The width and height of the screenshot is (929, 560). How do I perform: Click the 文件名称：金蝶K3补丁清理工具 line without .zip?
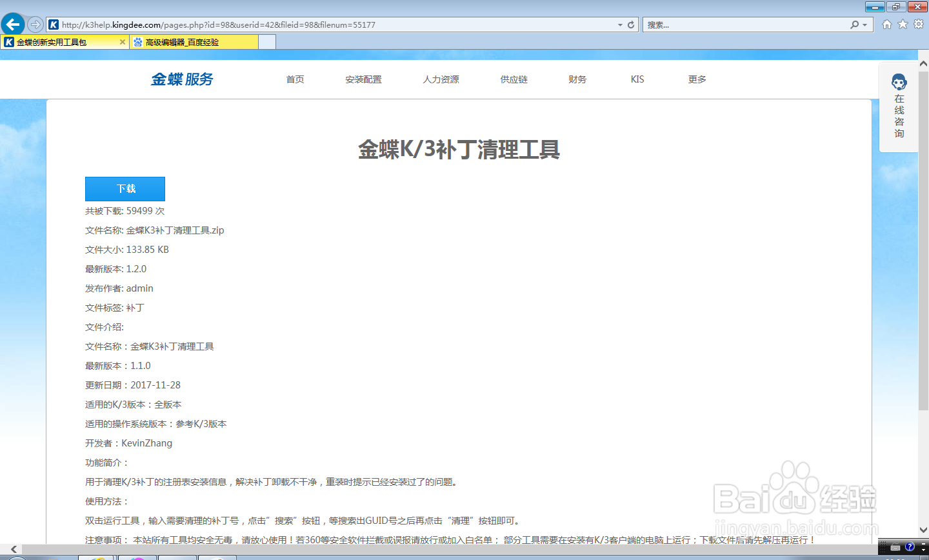pyautogui.click(x=150, y=346)
